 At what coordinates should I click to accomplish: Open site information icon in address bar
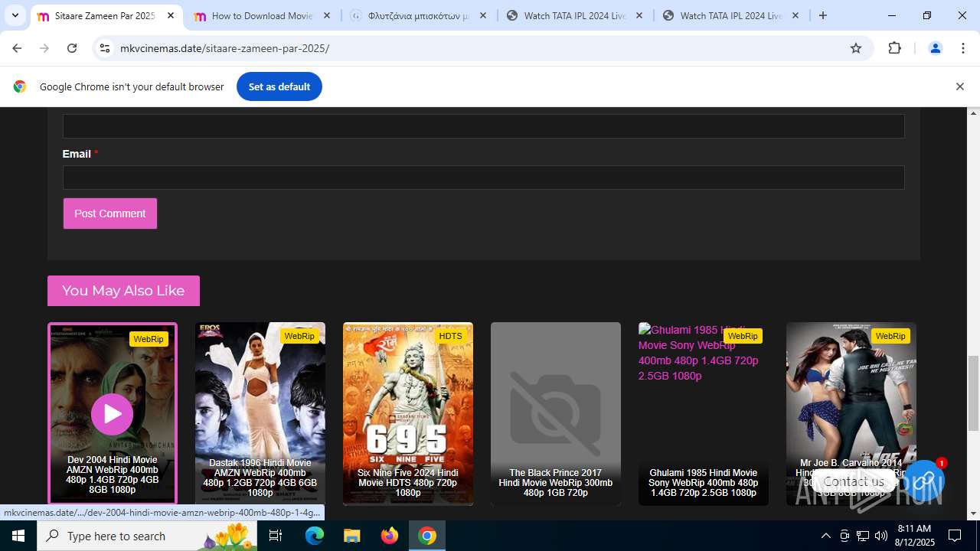point(105,48)
